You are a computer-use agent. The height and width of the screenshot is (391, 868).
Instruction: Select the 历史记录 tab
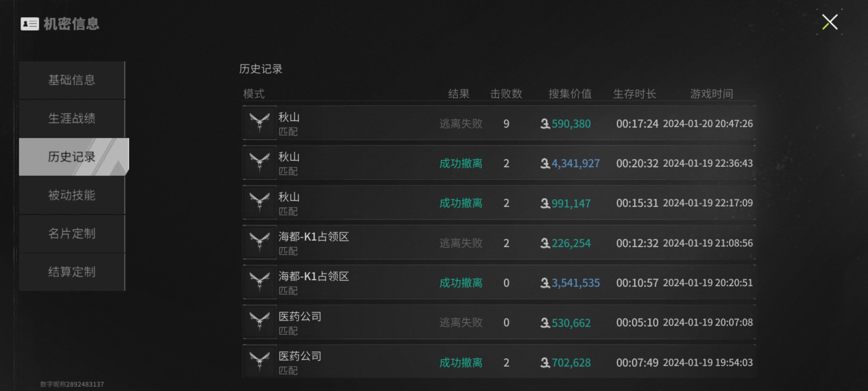click(72, 157)
